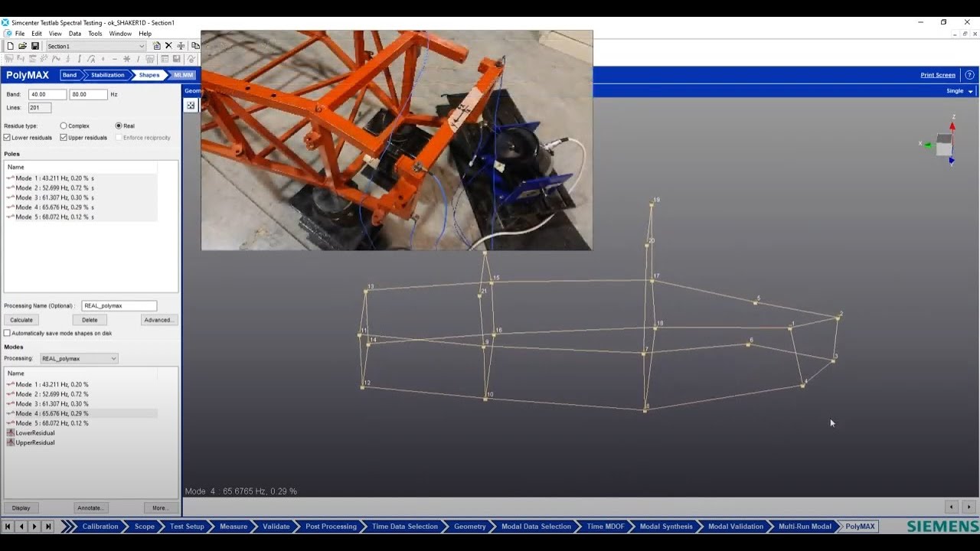Switch to PolyMAX Stabilization step
This screenshot has width=980, height=551.
[x=107, y=75]
